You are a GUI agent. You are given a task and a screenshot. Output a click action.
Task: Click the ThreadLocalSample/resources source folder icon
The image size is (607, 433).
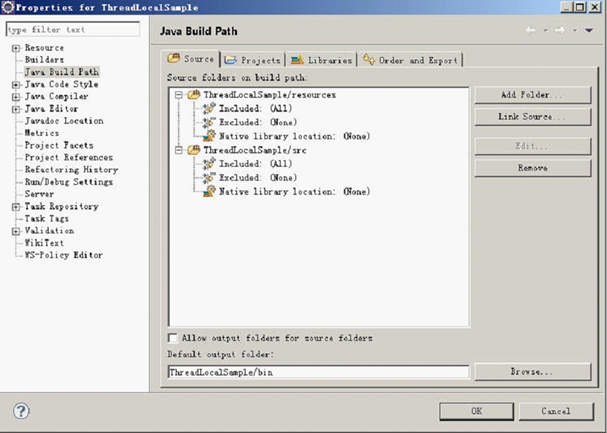click(x=194, y=95)
